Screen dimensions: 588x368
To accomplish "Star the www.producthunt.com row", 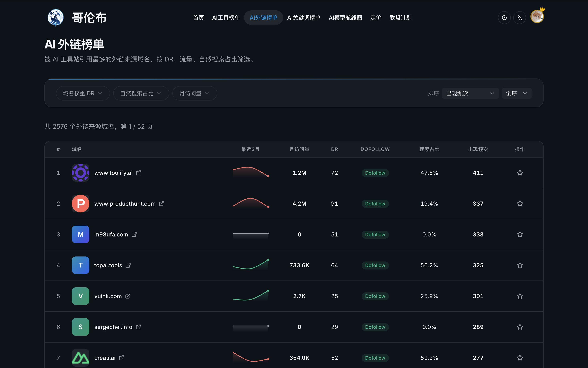I will click(520, 204).
